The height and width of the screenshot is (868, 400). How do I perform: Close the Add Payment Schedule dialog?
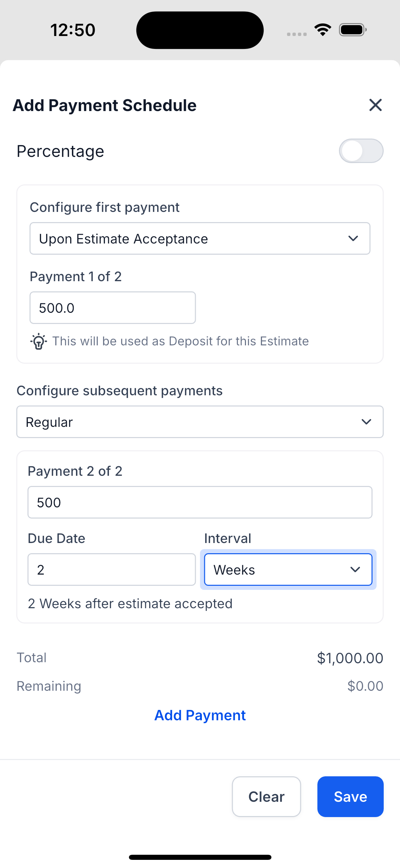point(375,105)
